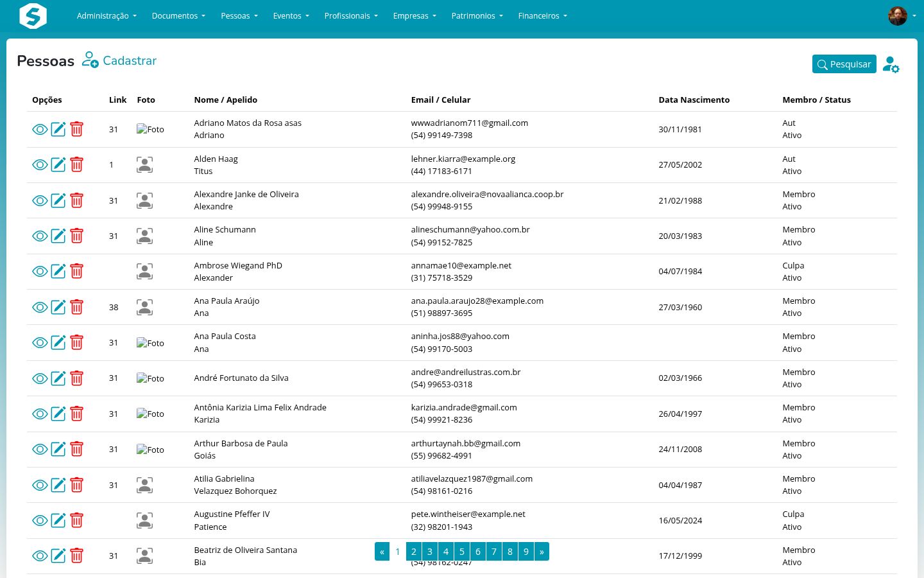Click the user settings gear icon
Viewport: 924px width, 578px height.
[x=891, y=64]
